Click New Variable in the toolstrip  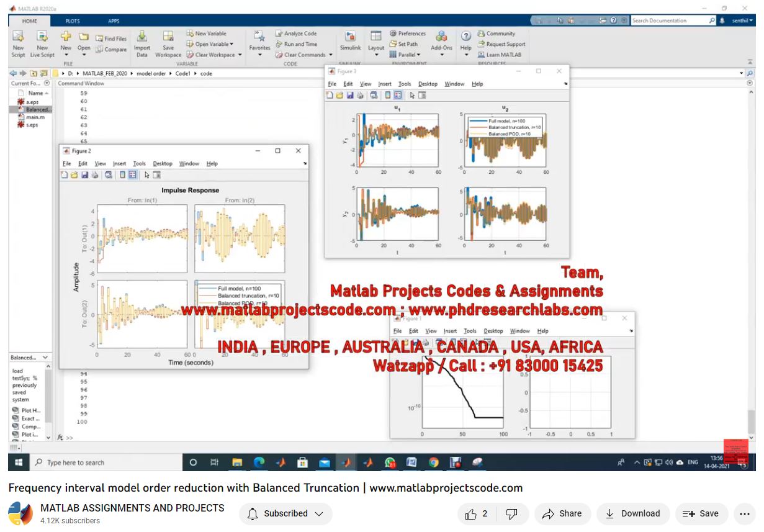[206, 34]
